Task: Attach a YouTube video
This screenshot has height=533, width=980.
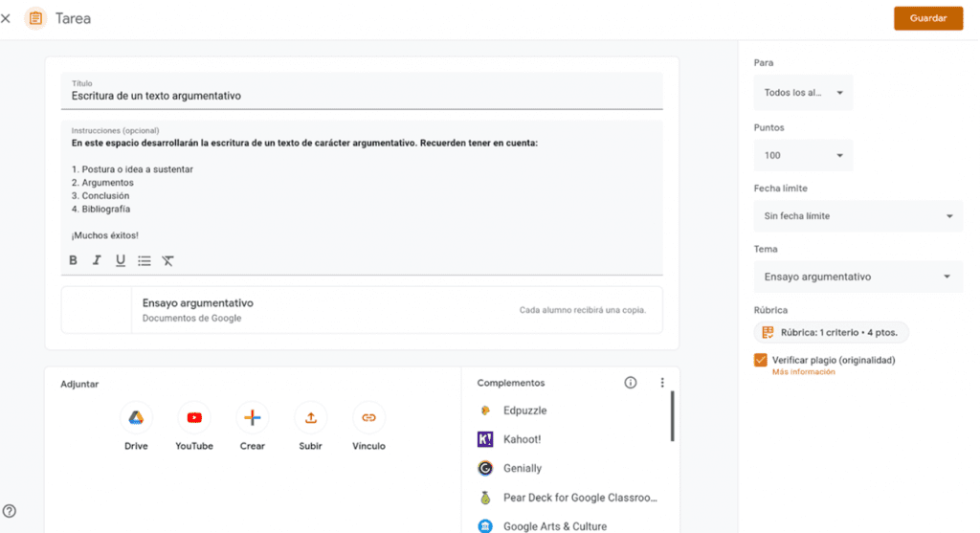Action: (x=194, y=417)
